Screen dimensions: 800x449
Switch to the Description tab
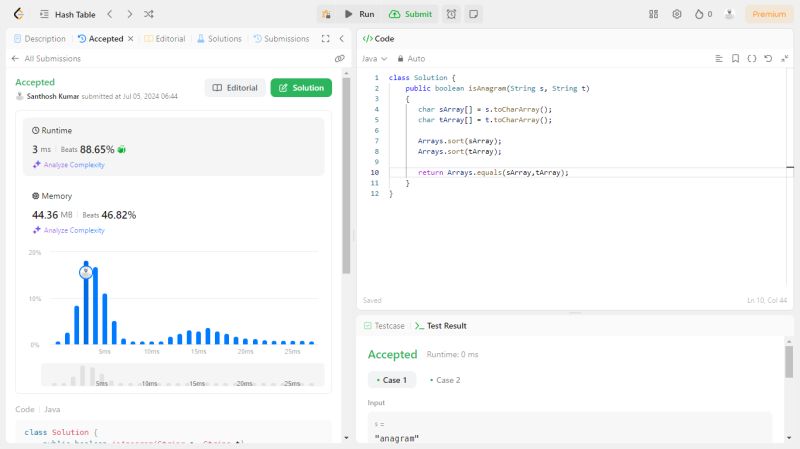click(40, 39)
